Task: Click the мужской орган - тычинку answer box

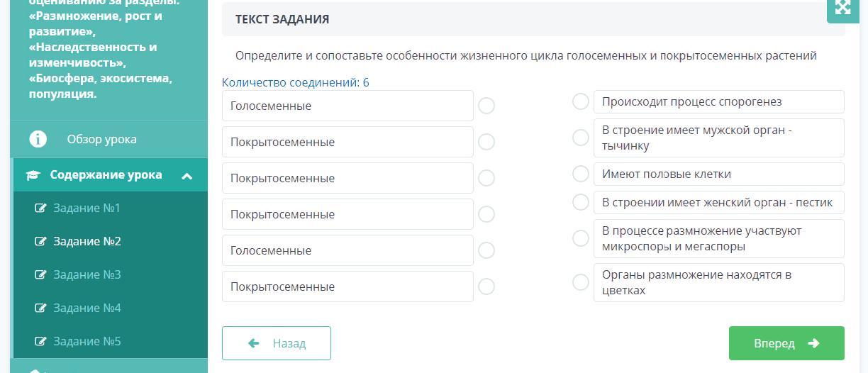Action: click(x=718, y=138)
